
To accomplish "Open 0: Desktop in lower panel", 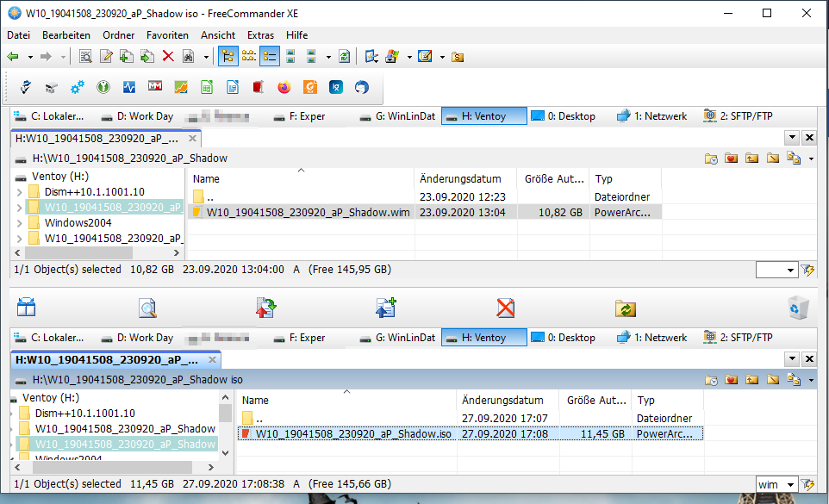I will click(x=564, y=338).
